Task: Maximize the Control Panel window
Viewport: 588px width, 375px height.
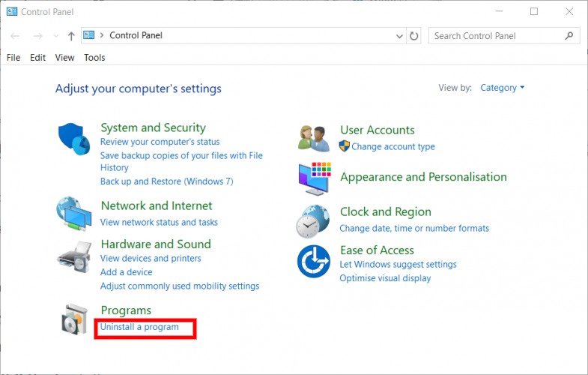Action: pyautogui.click(x=534, y=12)
